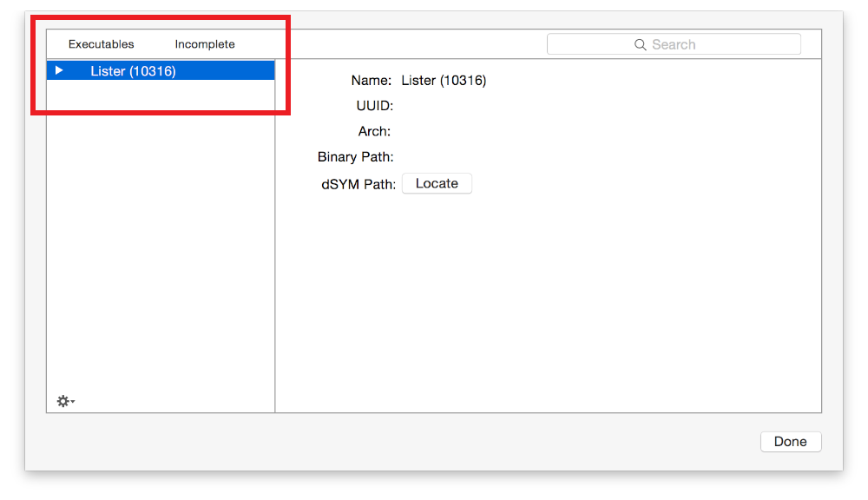
Task: Click the Binary Path: label
Action: (x=355, y=157)
